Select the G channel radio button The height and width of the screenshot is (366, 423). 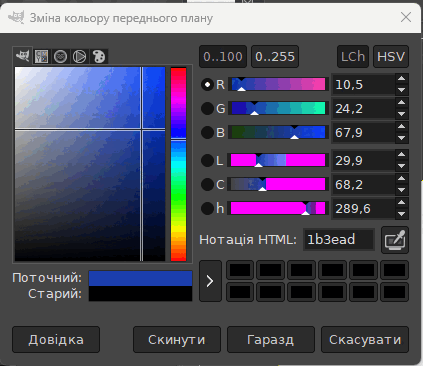pyautogui.click(x=207, y=109)
